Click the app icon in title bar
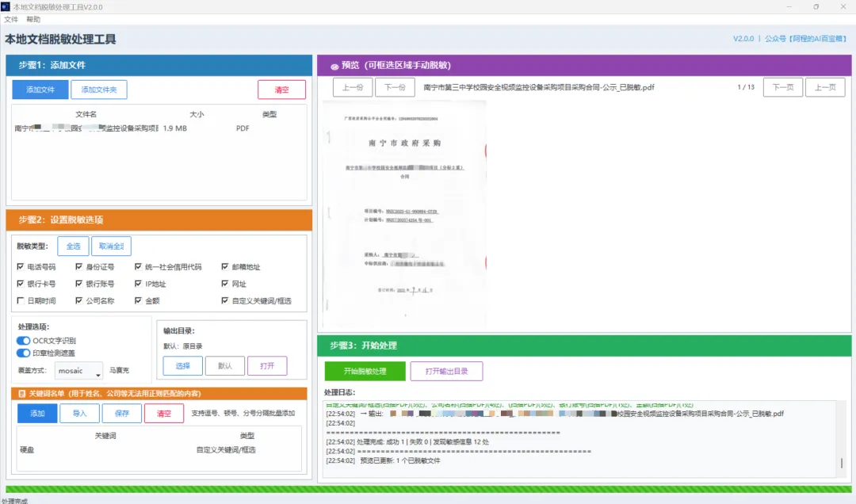Screen dimensions: 856x504 (x=6, y=6)
